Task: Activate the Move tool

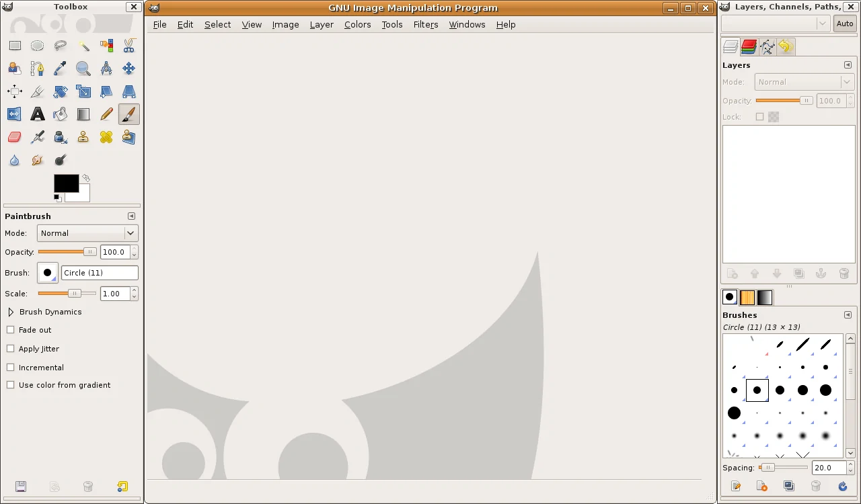Action: click(x=129, y=69)
